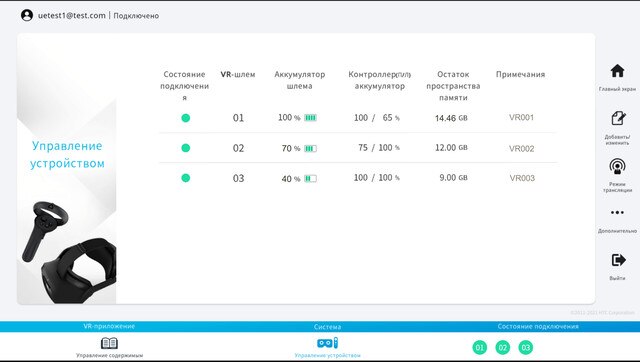Click the green status dot for headset 01
Image resolution: width=640 pixels, height=362 pixels.
tap(185, 118)
